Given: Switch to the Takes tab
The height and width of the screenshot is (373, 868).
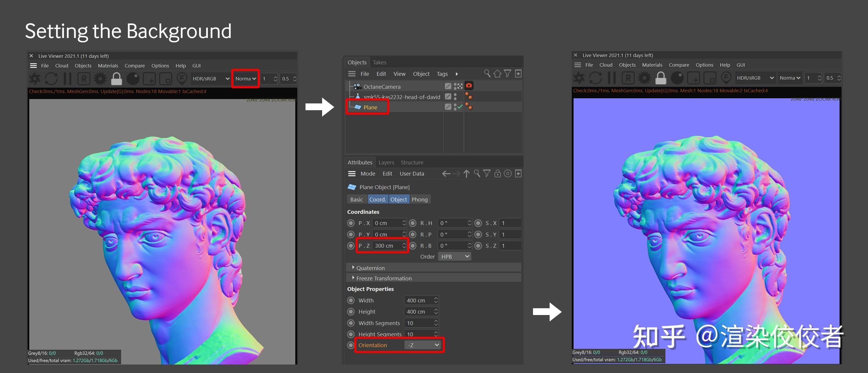Looking at the screenshot, I should 379,62.
